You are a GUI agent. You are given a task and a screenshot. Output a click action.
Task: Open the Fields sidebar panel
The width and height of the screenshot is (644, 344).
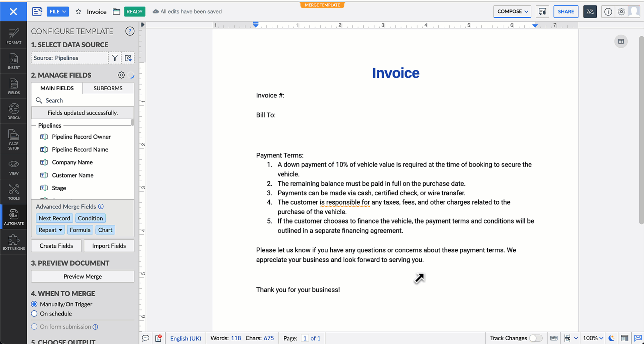(14, 87)
